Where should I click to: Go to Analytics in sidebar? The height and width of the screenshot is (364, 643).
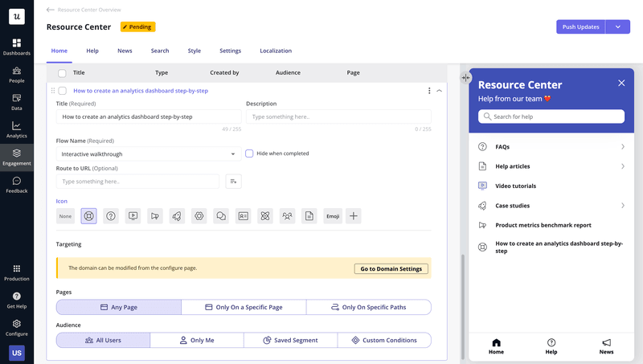(x=16, y=129)
